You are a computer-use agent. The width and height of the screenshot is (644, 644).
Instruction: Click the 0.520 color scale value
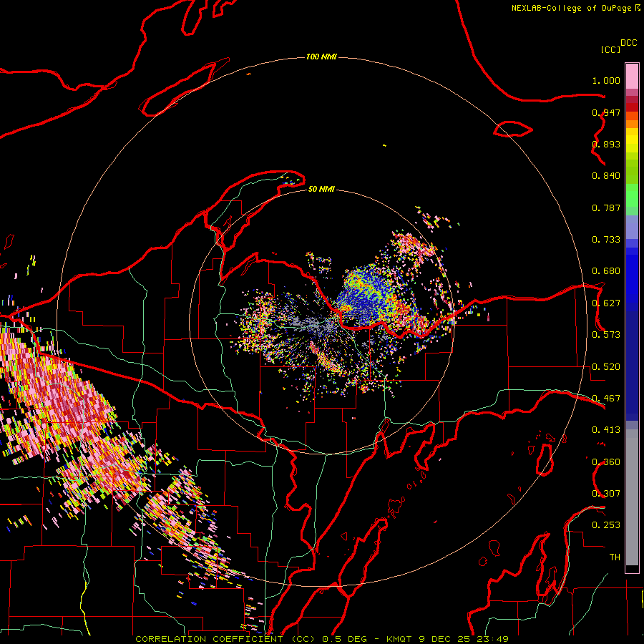[x=606, y=367]
